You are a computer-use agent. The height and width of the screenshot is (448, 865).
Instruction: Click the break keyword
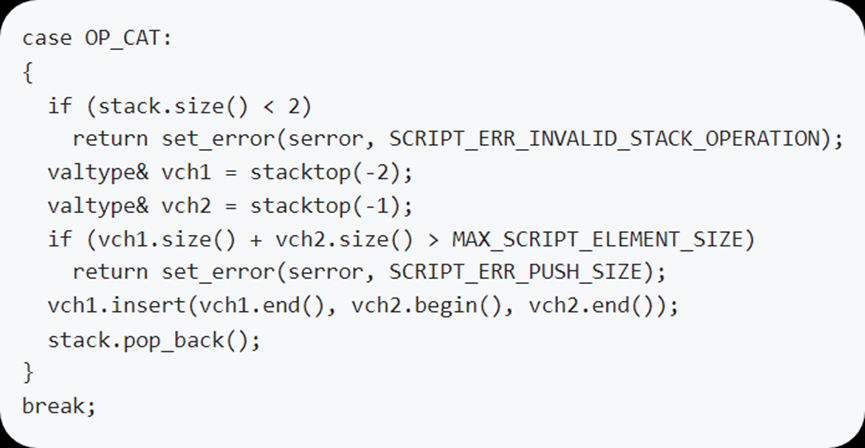[56, 405]
